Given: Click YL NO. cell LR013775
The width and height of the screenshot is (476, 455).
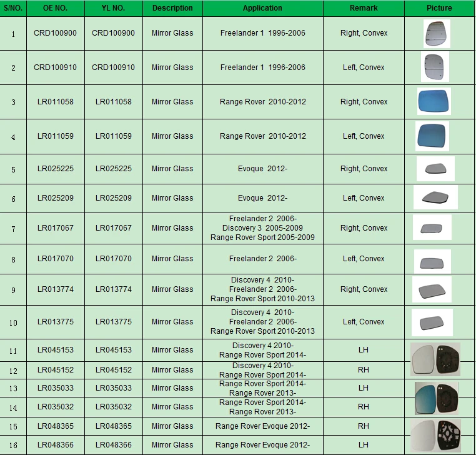Looking at the screenshot, I should coord(114,322).
